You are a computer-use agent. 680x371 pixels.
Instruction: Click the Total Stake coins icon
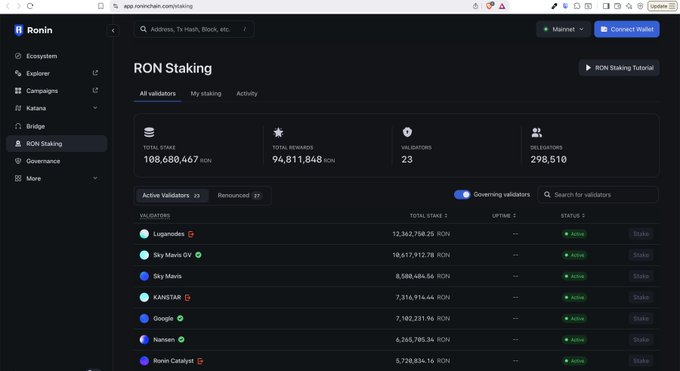pos(149,132)
